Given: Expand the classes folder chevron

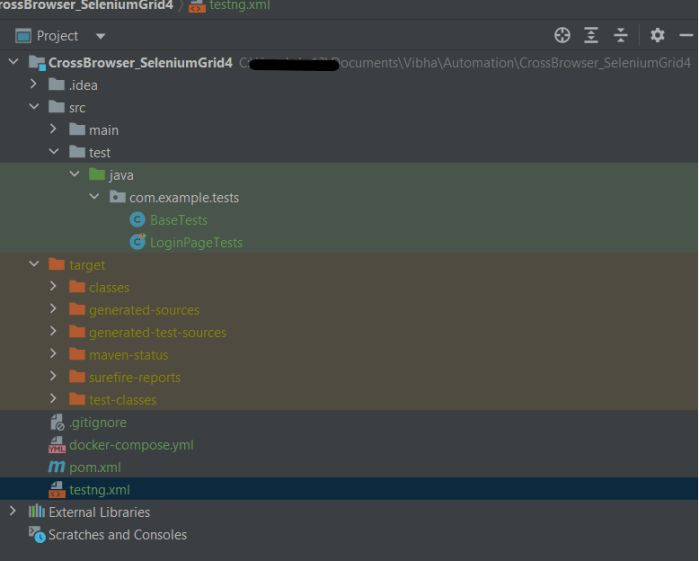Looking at the screenshot, I should tap(53, 286).
